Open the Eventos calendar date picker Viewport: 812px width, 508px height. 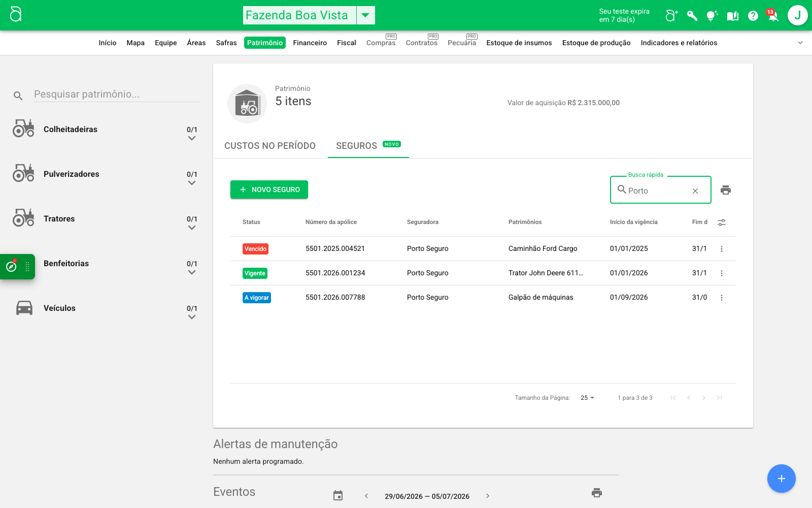coord(338,495)
